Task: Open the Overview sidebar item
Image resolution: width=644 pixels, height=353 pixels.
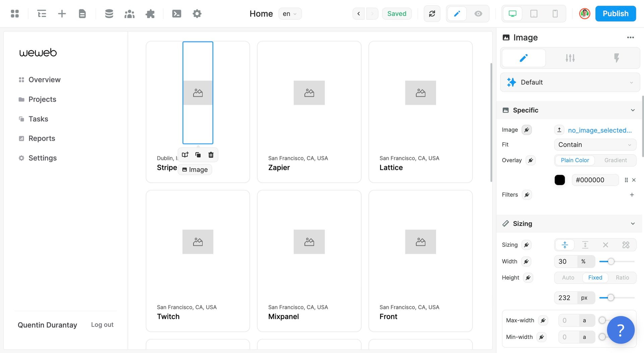Action: [40, 80]
